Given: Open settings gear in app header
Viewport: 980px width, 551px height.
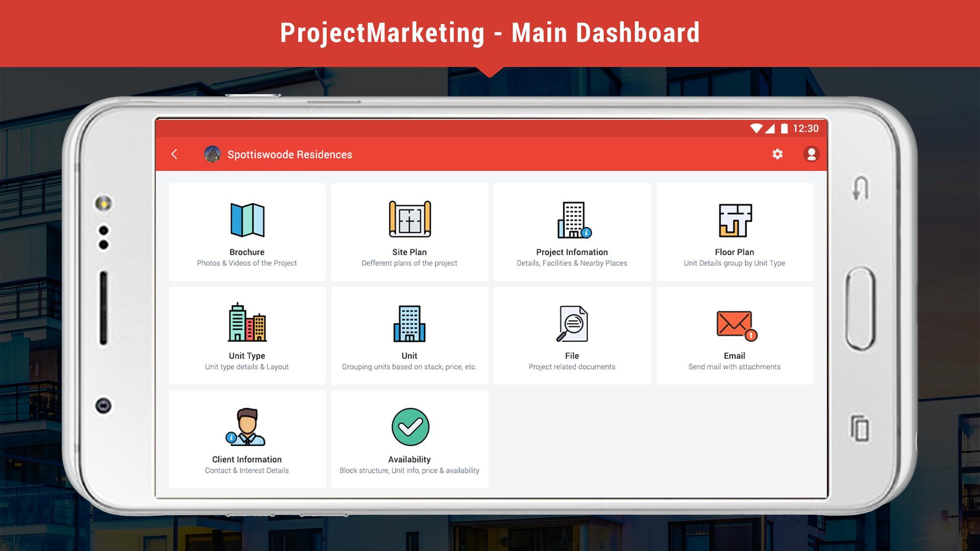Looking at the screenshot, I should [x=777, y=154].
